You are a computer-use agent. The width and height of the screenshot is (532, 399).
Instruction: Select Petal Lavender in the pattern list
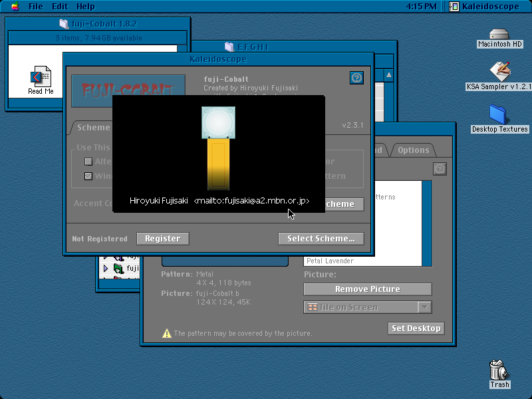(x=330, y=261)
